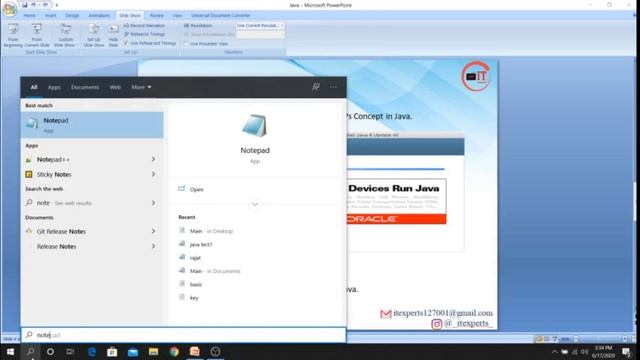Screen dimensions: 640x360
Task: Click in the search input box
Action: [183, 335]
